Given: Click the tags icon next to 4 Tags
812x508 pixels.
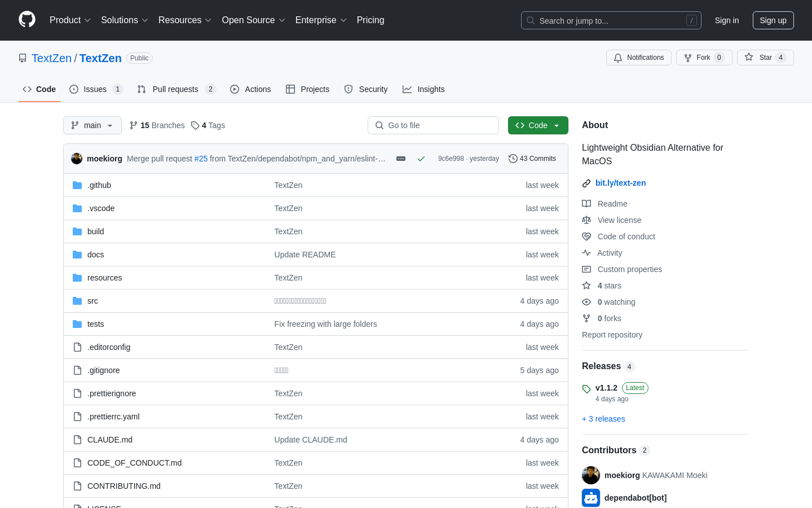Looking at the screenshot, I should coord(195,125).
